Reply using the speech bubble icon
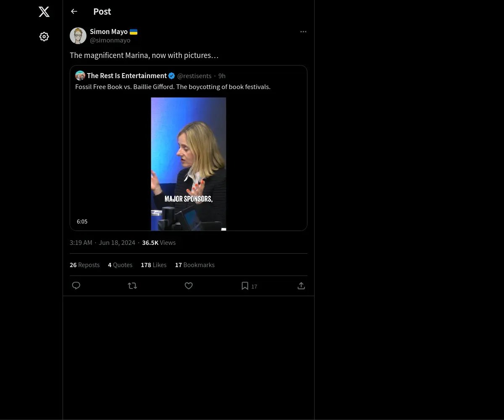 (x=76, y=286)
